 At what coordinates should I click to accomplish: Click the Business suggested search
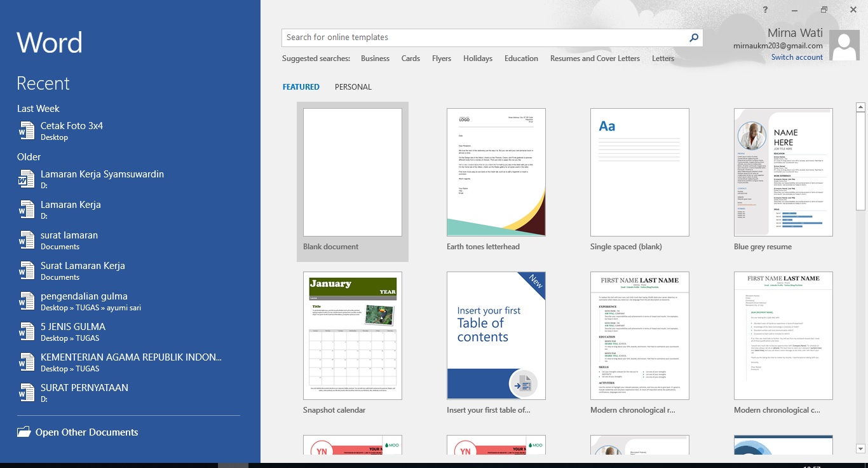(x=375, y=59)
